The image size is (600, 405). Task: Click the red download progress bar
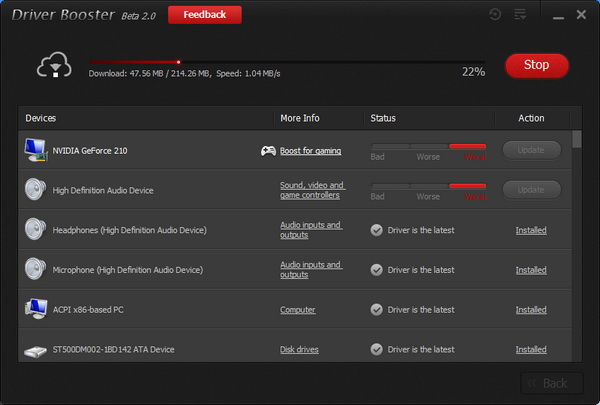click(x=287, y=62)
